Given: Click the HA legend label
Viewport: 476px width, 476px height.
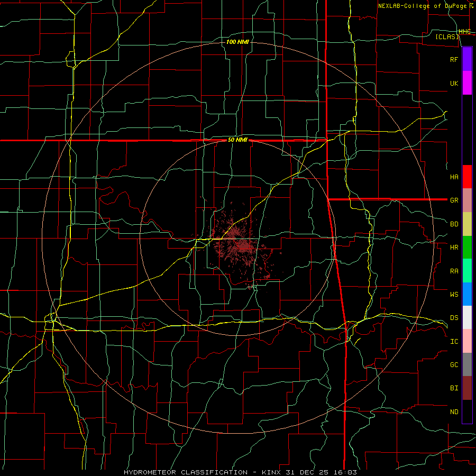Looking at the screenshot, I should [x=454, y=177].
